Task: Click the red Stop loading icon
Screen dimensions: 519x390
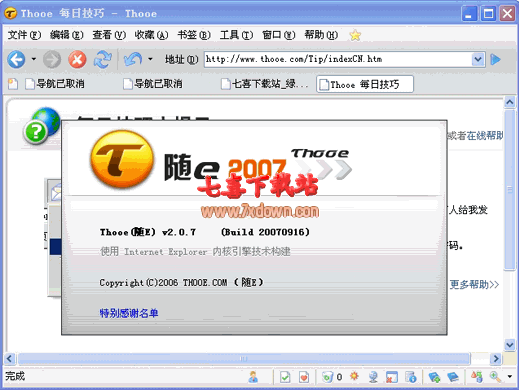Action: pyautogui.click(x=77, y=60)
